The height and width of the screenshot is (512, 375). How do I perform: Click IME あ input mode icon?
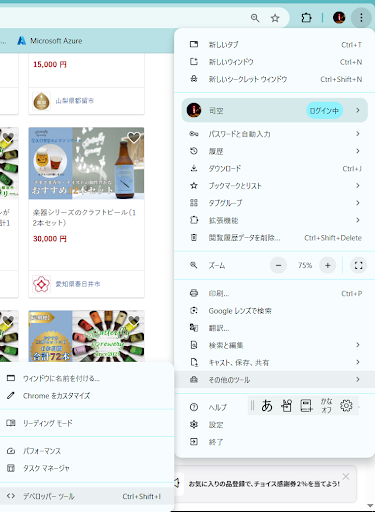pyautogui.click(x=267, y=406)
